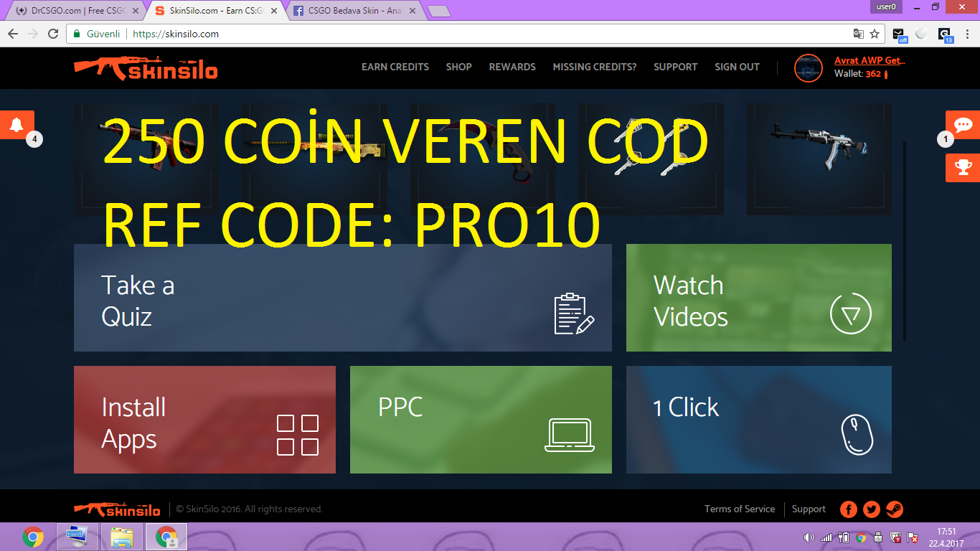Screen dimensions: 980x551
Task: Close the DrCSGO.com tab
Action: (x=136, y=11)
